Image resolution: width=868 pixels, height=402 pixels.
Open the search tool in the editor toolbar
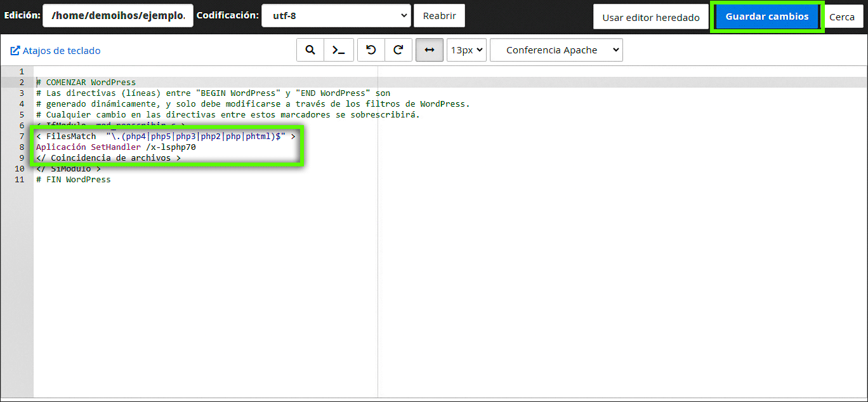(310, 50)
